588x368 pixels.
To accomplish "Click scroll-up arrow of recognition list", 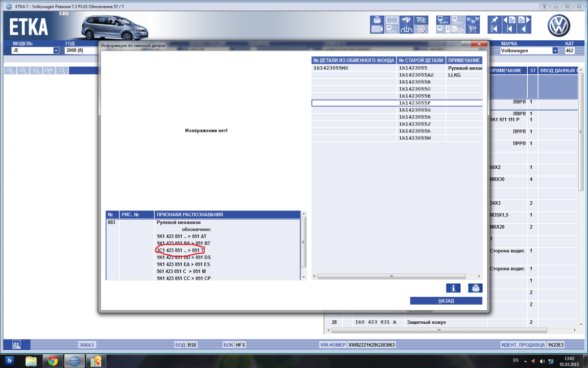I will click(x=303, y=214).
